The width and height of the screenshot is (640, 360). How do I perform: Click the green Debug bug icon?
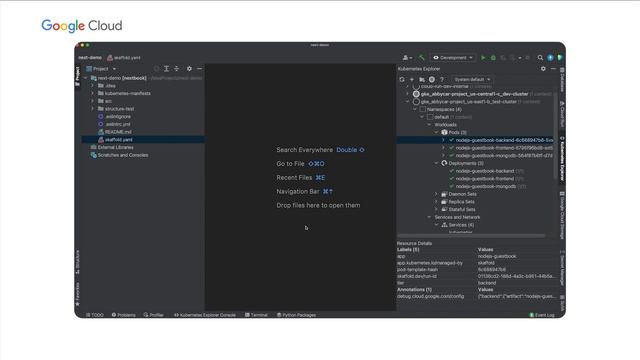493,58
